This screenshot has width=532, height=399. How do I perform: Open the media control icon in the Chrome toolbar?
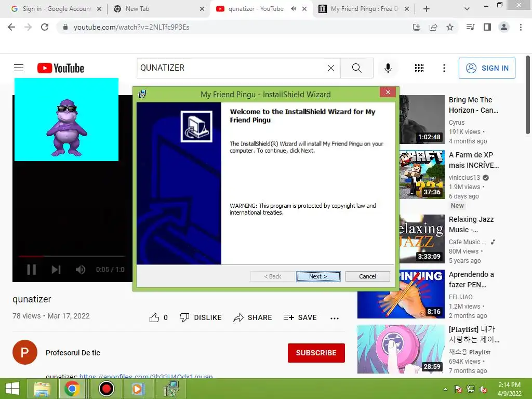[470, 27]
